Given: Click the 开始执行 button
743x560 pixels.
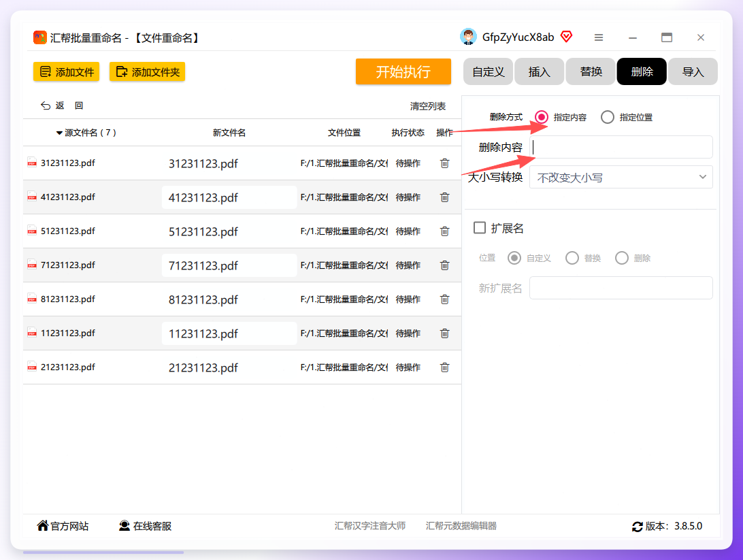Looking at the screenshot, I should 403,71.
